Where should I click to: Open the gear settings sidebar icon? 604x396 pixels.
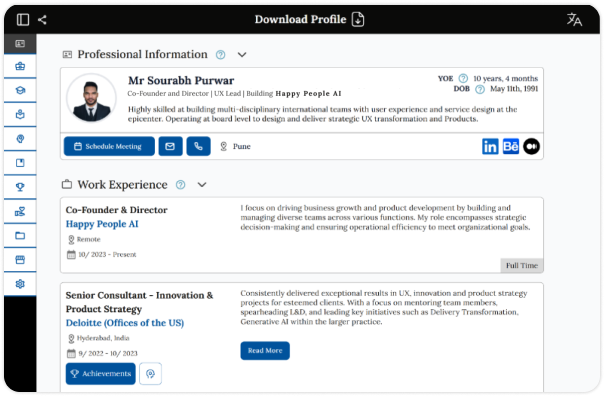(20, 284)
